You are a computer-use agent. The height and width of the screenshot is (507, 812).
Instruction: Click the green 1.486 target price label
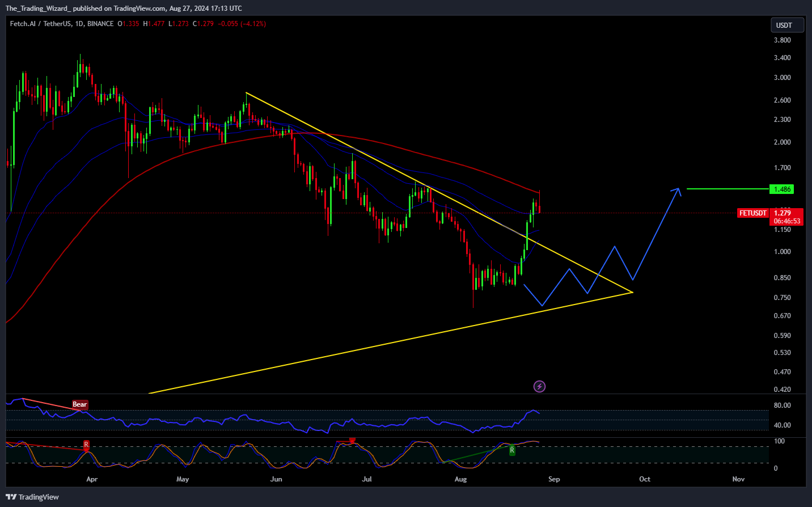(x=782, y=189)
